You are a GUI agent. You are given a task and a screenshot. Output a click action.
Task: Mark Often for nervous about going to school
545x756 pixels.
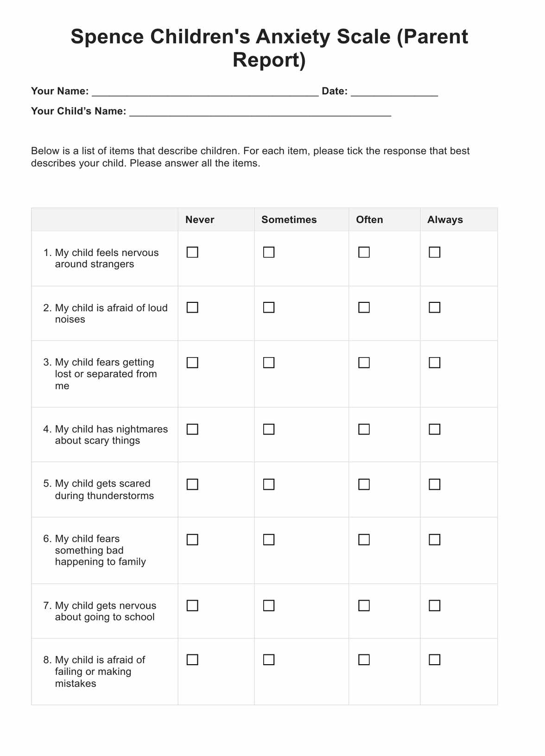point(364,606)
